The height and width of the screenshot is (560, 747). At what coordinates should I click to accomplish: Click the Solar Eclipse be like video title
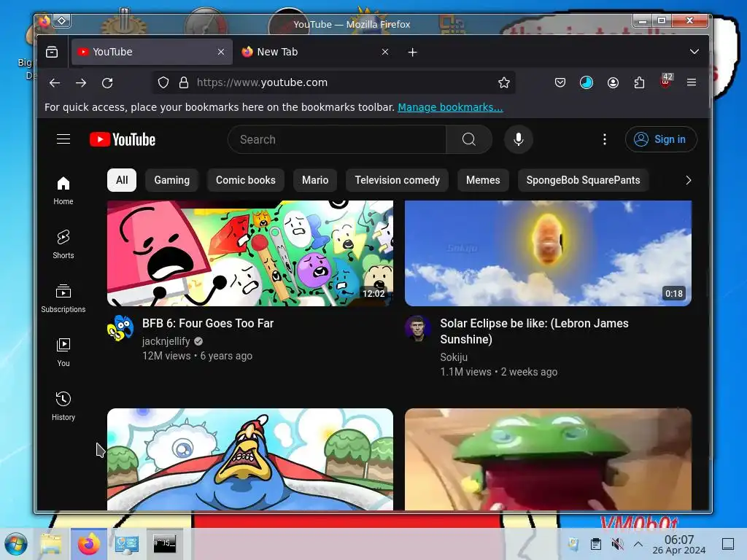[534, 332]
